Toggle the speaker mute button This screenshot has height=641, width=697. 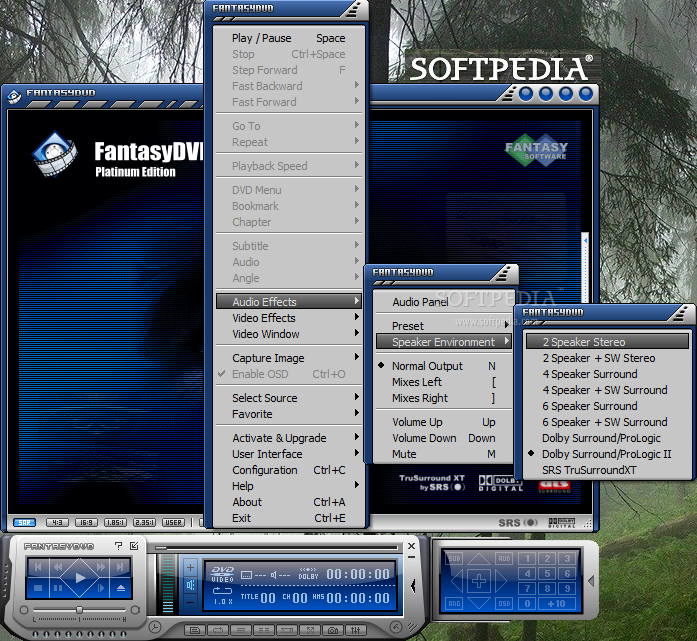(190, 585)
